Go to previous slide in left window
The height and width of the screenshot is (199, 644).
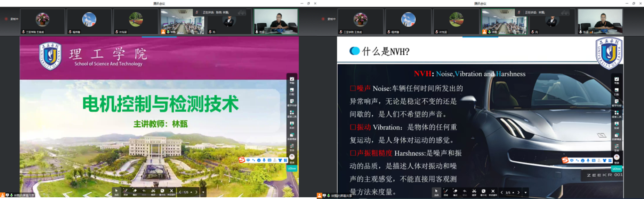[180, 192]
